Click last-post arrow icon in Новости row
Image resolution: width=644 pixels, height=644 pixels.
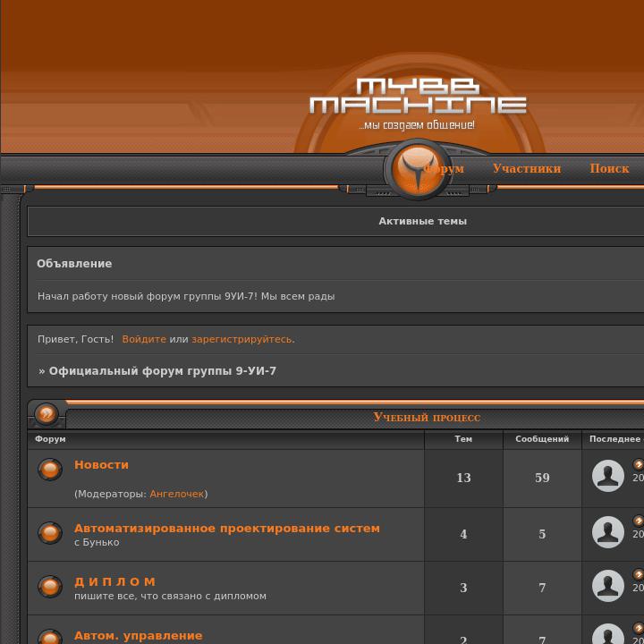[639, 464]
